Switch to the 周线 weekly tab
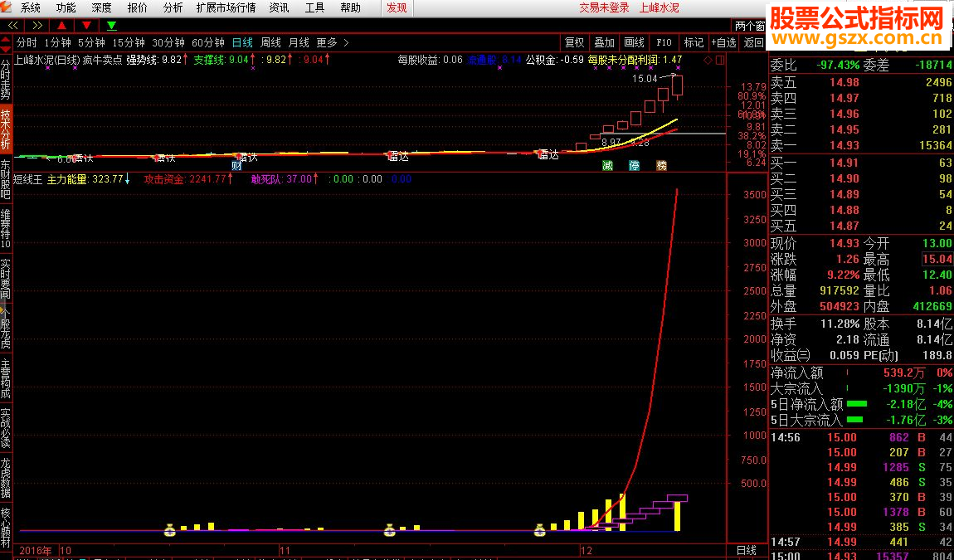The image size is (954, 560). pyautogui.click(x=270, y=42)
